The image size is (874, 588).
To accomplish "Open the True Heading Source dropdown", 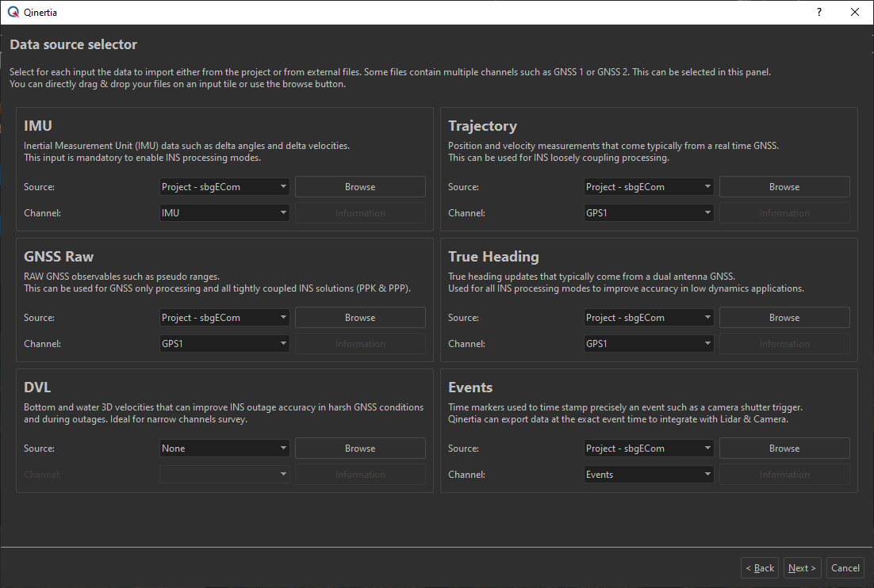I will point(649,318).
